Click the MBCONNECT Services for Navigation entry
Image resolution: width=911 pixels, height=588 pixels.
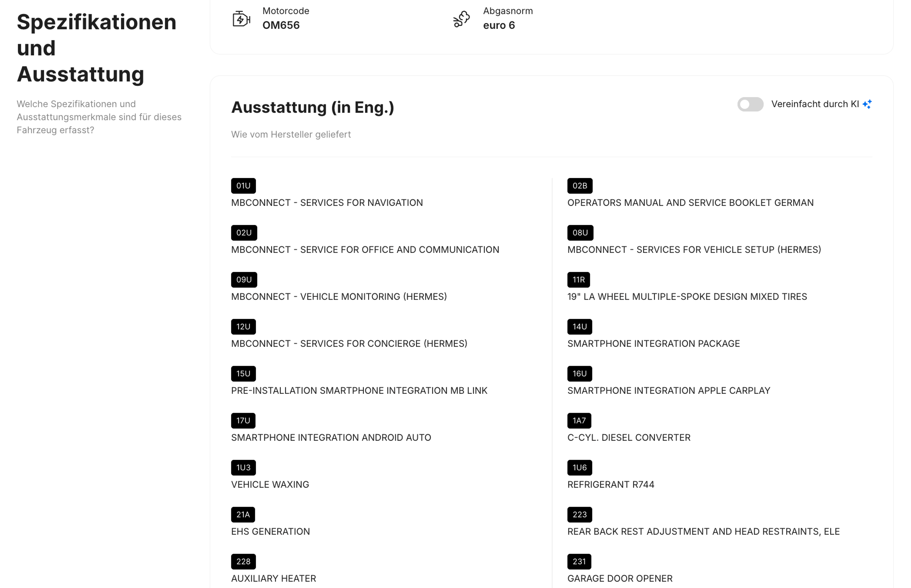(327, 203)
